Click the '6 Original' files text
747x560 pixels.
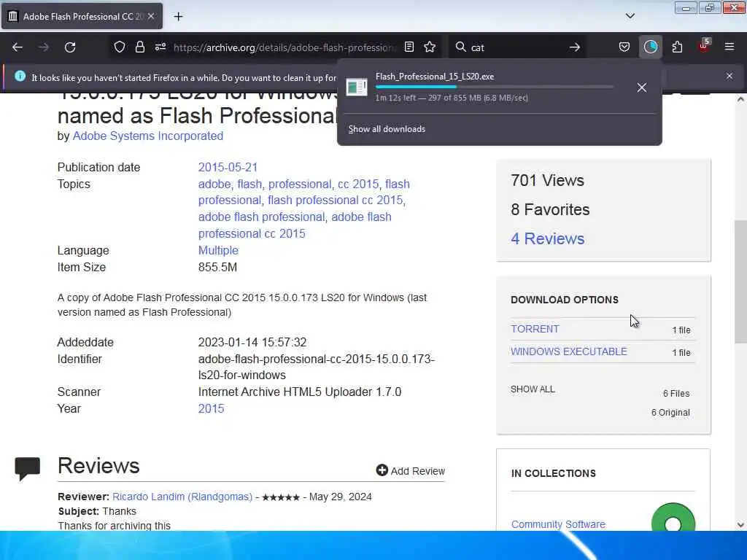(x=670, y=413)
